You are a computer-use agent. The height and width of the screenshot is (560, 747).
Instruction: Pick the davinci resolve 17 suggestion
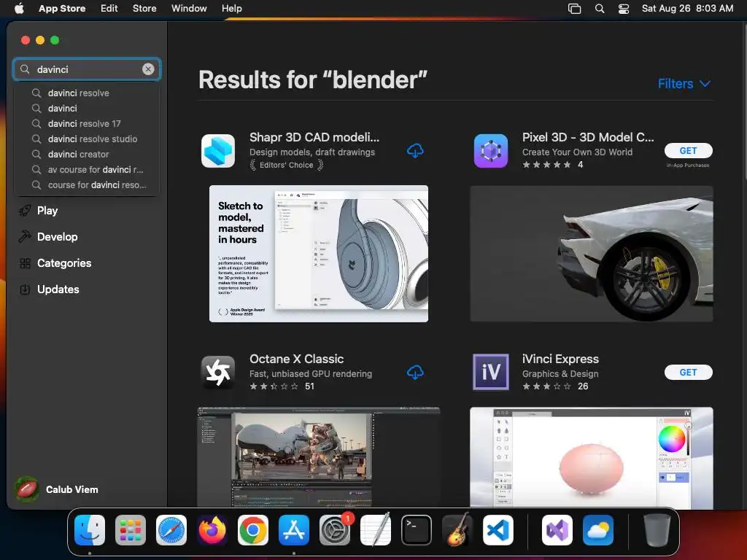point(85,123)
